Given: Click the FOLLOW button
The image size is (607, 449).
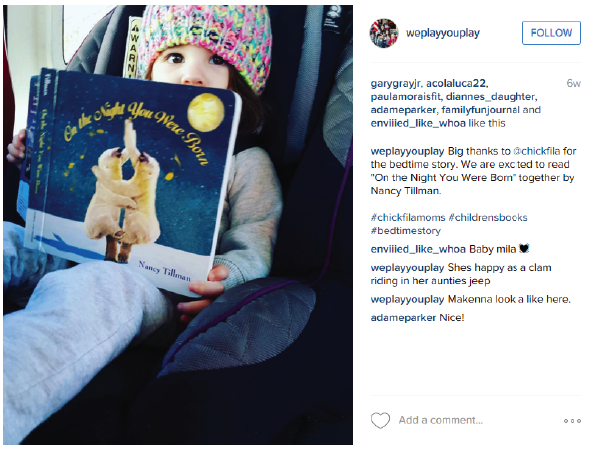Looking at the screenshot, I should pos(551,33).
